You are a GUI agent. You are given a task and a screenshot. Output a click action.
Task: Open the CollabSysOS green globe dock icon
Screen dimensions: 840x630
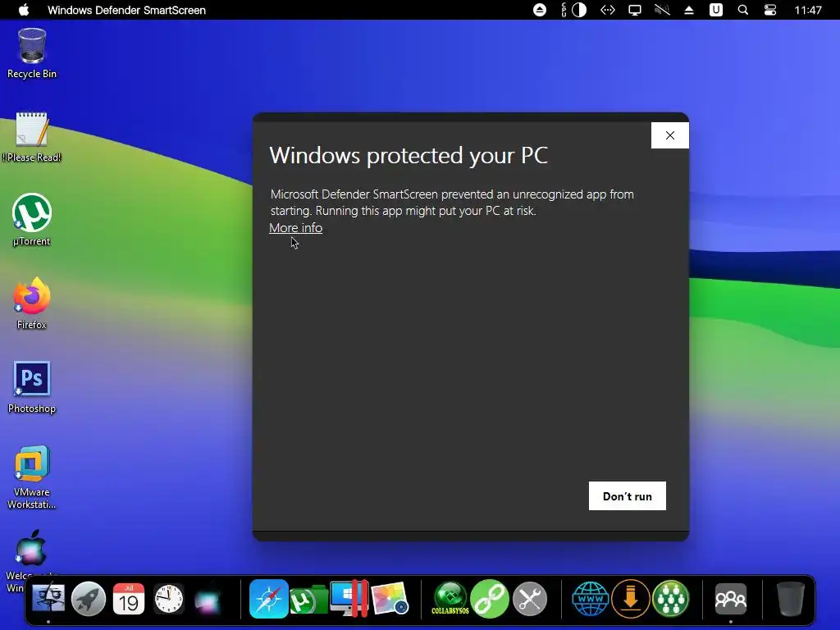coord(450,598)
